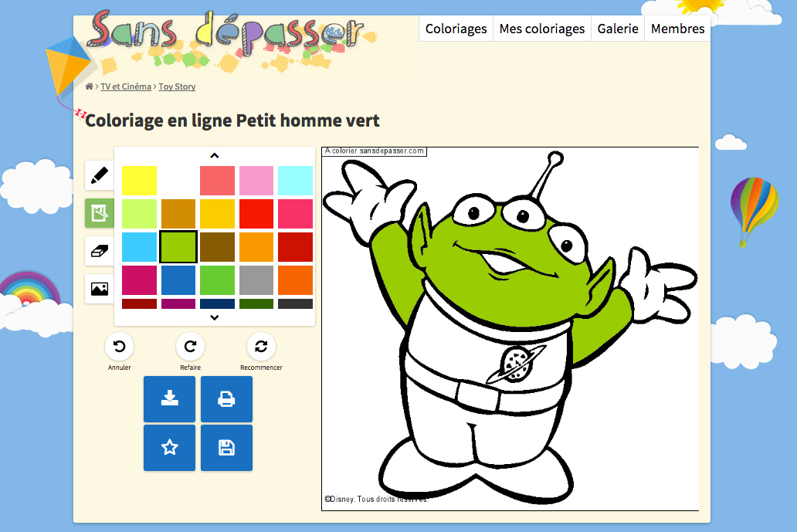Download the coloring with download icon

[x=169, y=399]
